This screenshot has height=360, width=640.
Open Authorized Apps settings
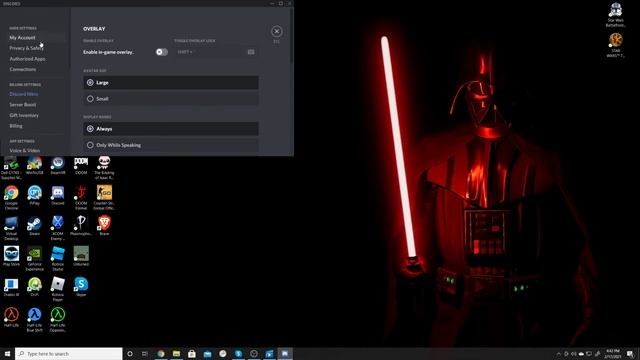pos(27,59)
